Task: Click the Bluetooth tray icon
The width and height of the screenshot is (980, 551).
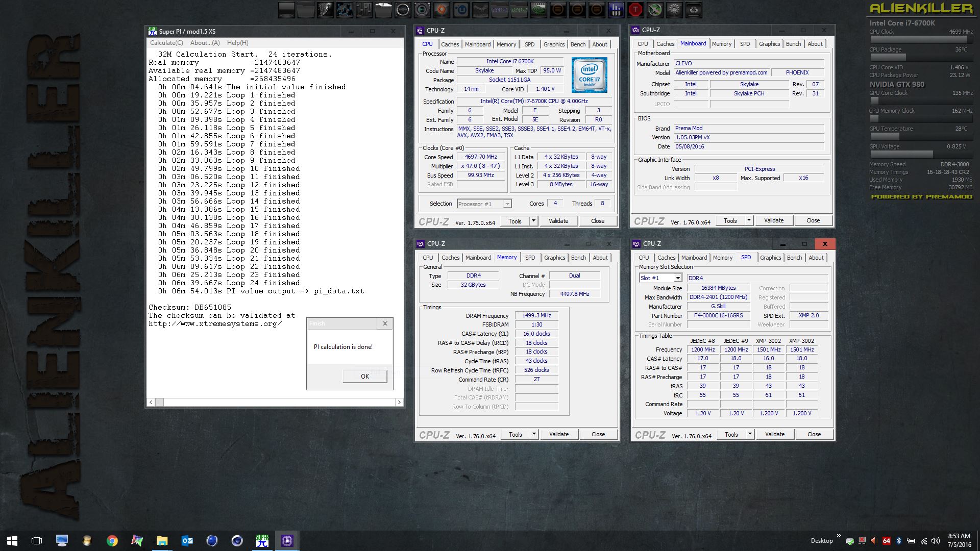Action: point(899,541)
